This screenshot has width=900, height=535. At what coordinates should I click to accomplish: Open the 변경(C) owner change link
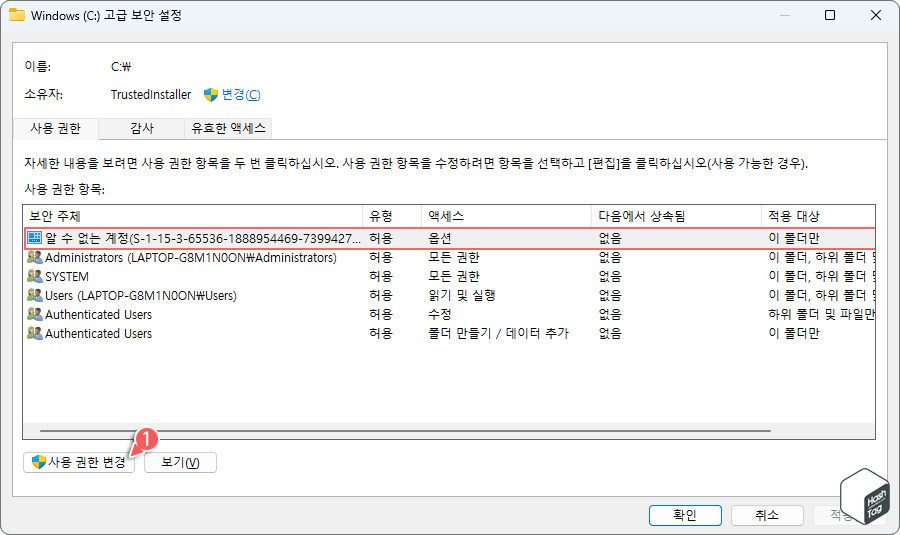tap(241, 95)
